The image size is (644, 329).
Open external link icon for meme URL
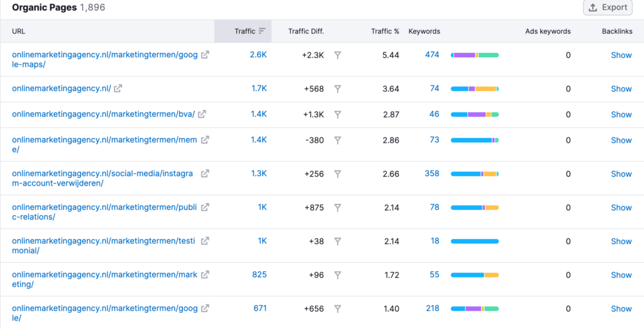coord(205,140)
